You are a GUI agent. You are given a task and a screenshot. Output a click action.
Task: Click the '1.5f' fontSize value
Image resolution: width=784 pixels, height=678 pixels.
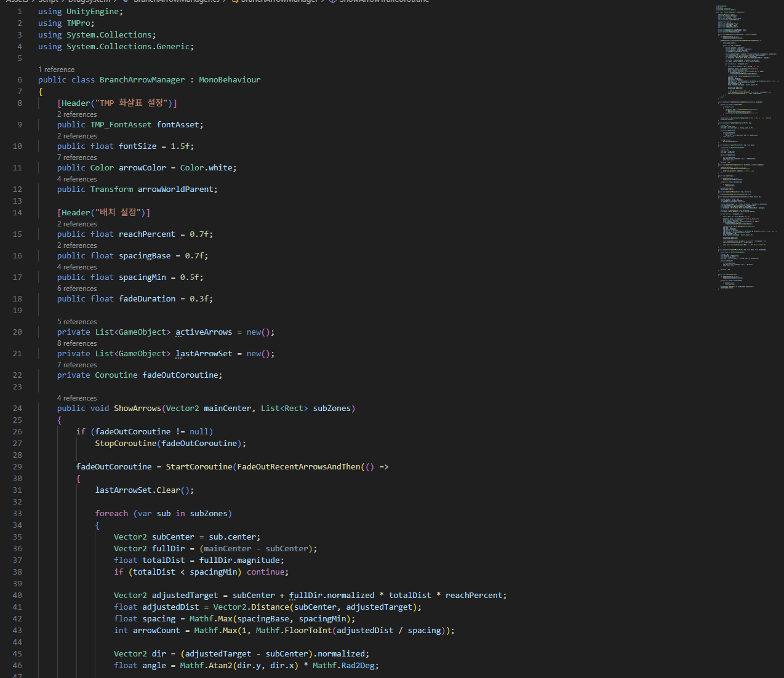pos(180,146)
